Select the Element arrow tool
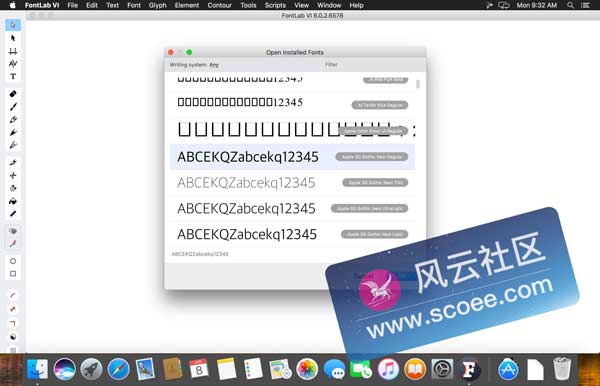600x386 pixels. click(x=13, y=38)
